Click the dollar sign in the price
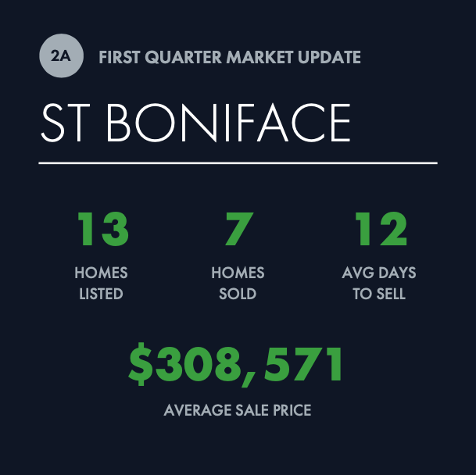Screen dimensions: 476x475 [140, 364]
